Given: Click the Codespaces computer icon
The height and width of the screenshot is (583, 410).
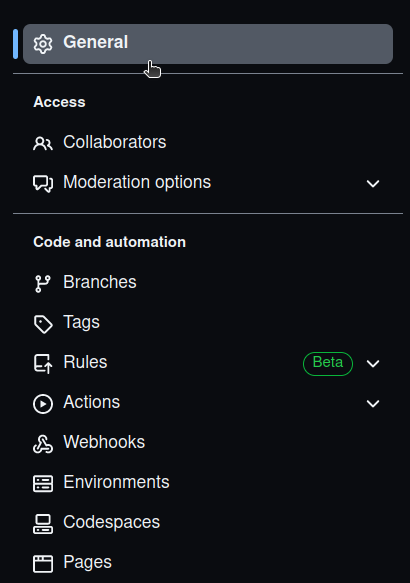Looking at the screenshot, I should click(43, 524).
